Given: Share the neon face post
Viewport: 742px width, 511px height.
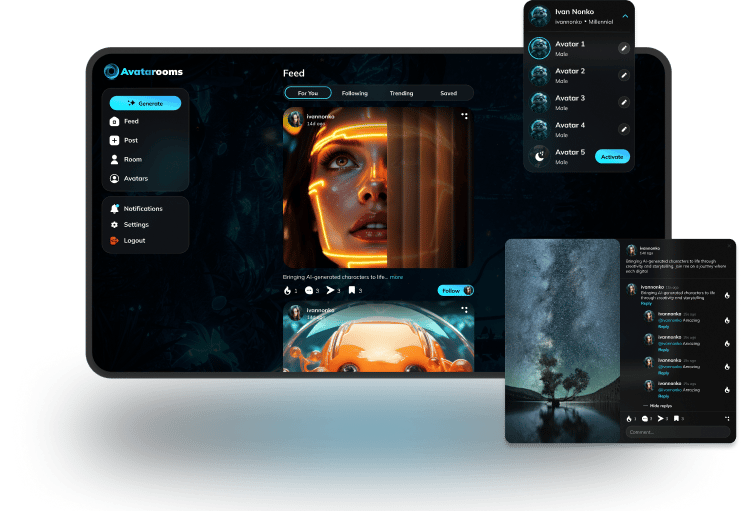Looking at the screenshot, I should tap(330, 291).
